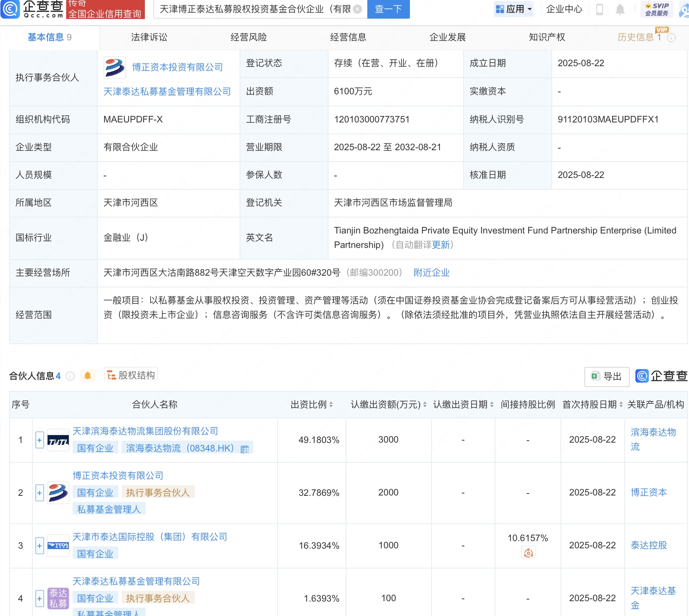Open 天津泰达私募基金管理有限公司 in partner table
The height and width of the screenshot is (616, 689).
click(136, 581)
